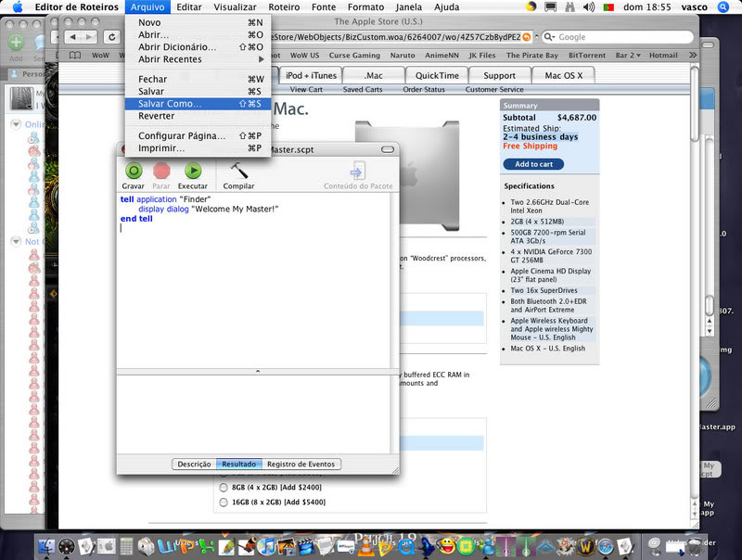Open Safari compass icon in the Dock
Screen dimensions: 742x560
tap(606, 546)
